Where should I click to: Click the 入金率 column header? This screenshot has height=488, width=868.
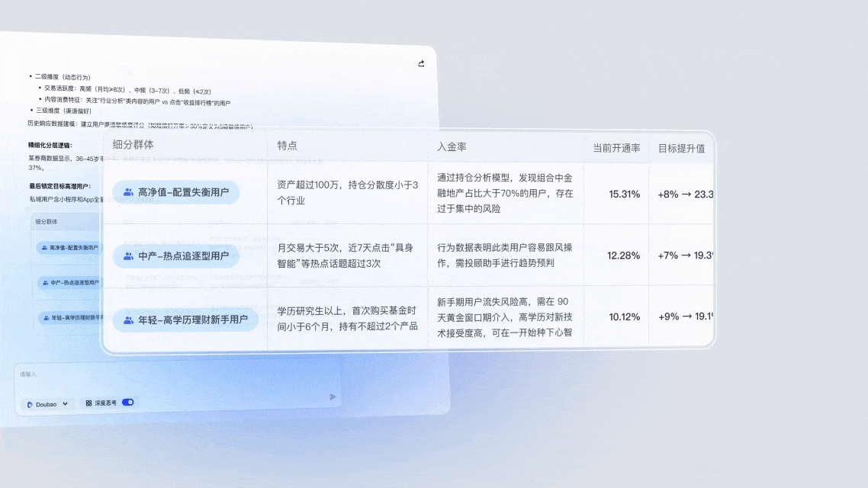[452, 146]
